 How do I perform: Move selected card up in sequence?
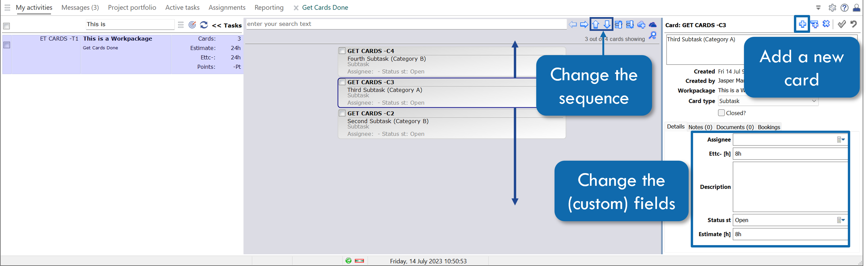tap(596, 24)
